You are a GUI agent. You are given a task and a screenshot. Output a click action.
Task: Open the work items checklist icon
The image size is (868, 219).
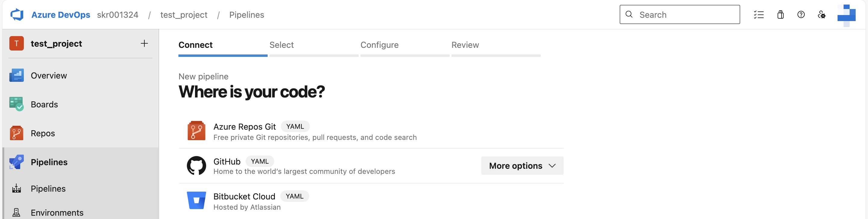click(759, 15)
